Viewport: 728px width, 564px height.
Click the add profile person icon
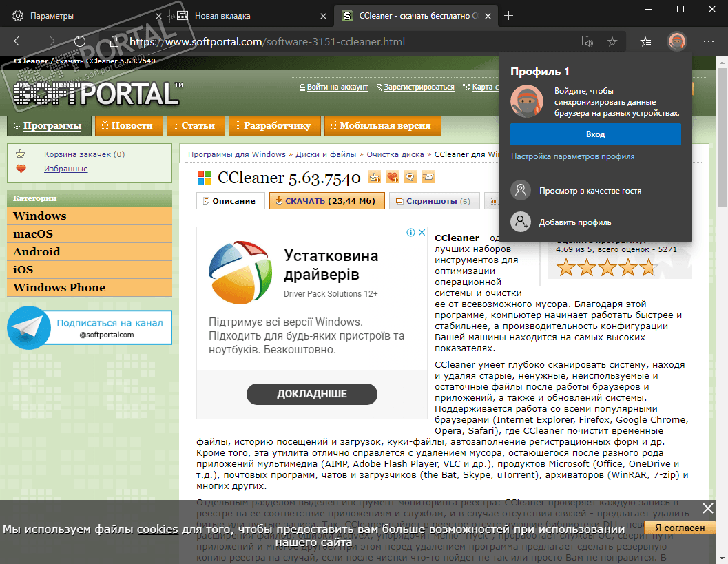click(x=521, y=222)
